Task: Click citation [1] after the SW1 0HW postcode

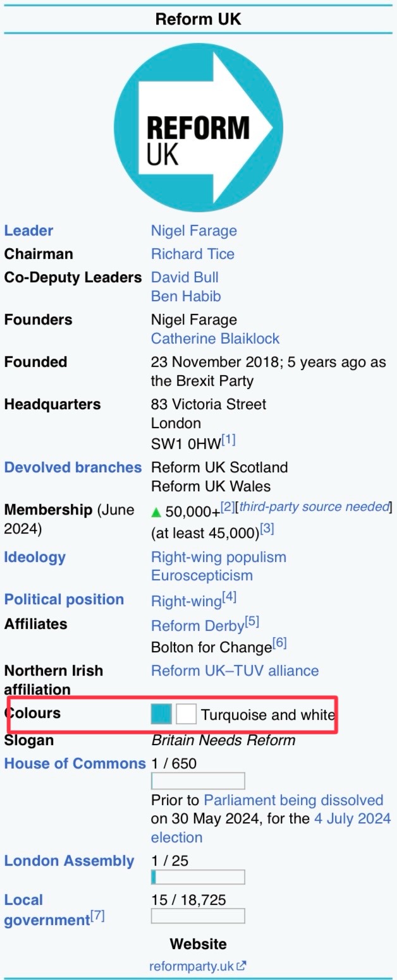Action: coord(229,439)
